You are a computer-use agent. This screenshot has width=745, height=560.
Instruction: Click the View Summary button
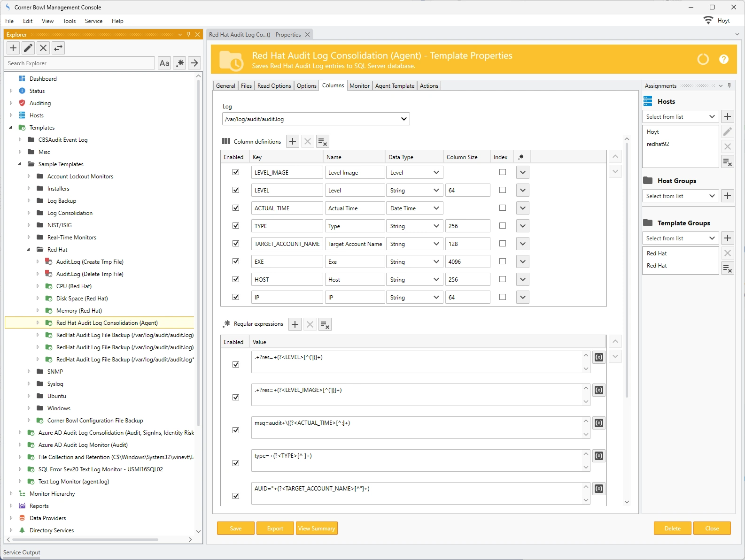coord(317,529)
